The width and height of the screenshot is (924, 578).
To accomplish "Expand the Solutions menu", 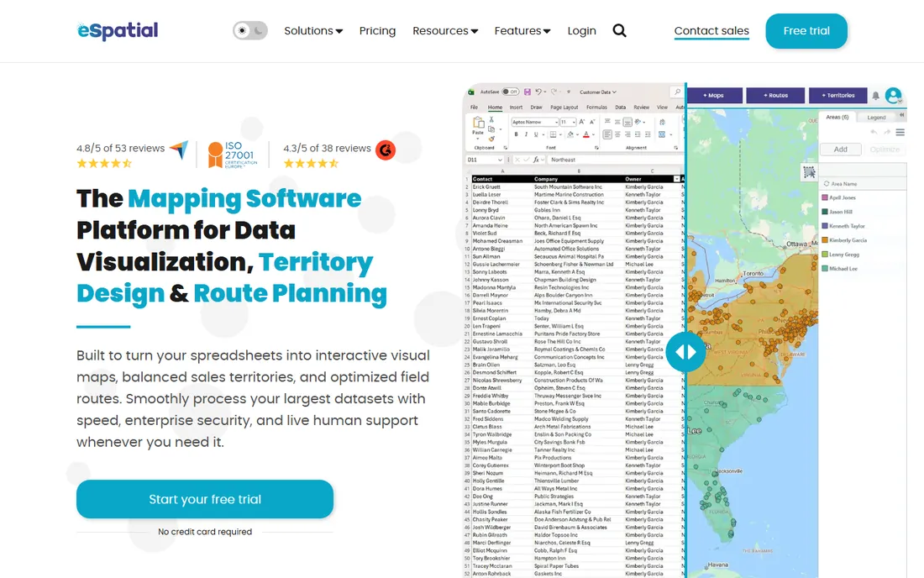I will [x=313, y=30].
